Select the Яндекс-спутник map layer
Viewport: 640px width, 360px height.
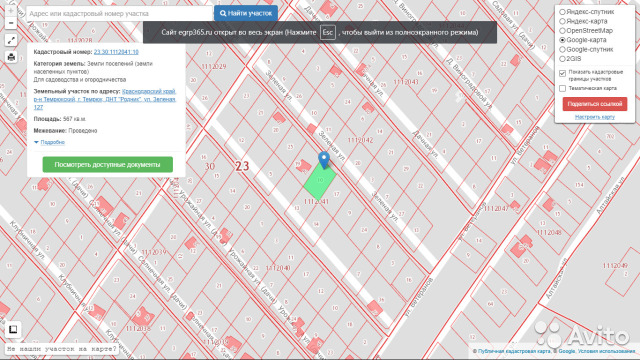(x=562, y=12)
